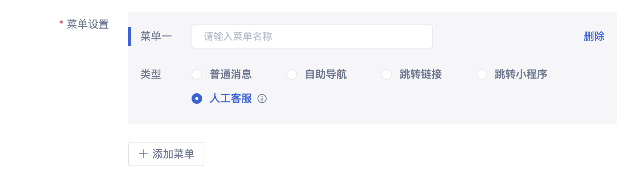
Task: Click the 普通消息 option label text
Action: [x=231, y=74]
